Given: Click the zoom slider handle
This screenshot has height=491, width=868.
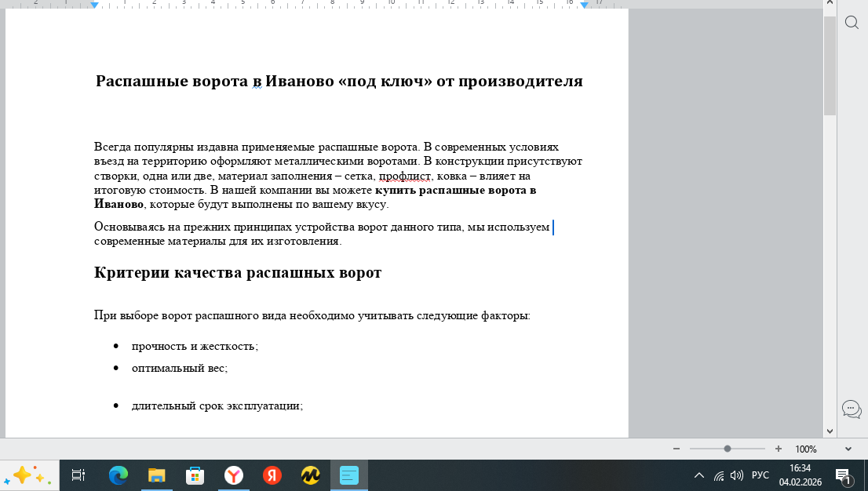Looking at the screenshot, I should tap(726, 449).
